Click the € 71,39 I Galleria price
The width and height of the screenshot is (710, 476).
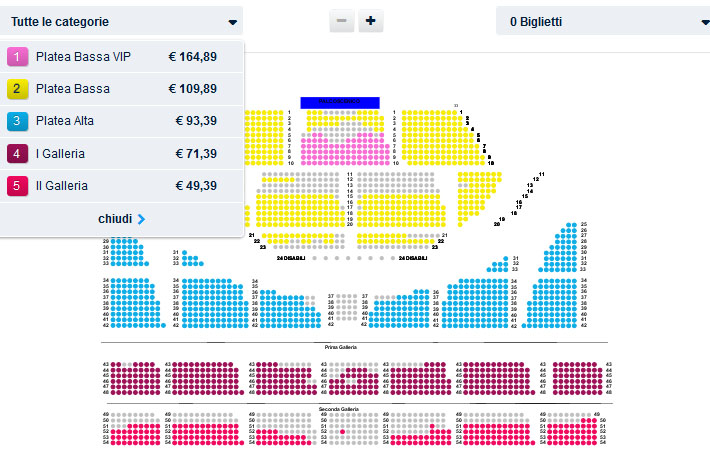click(196, 154)
